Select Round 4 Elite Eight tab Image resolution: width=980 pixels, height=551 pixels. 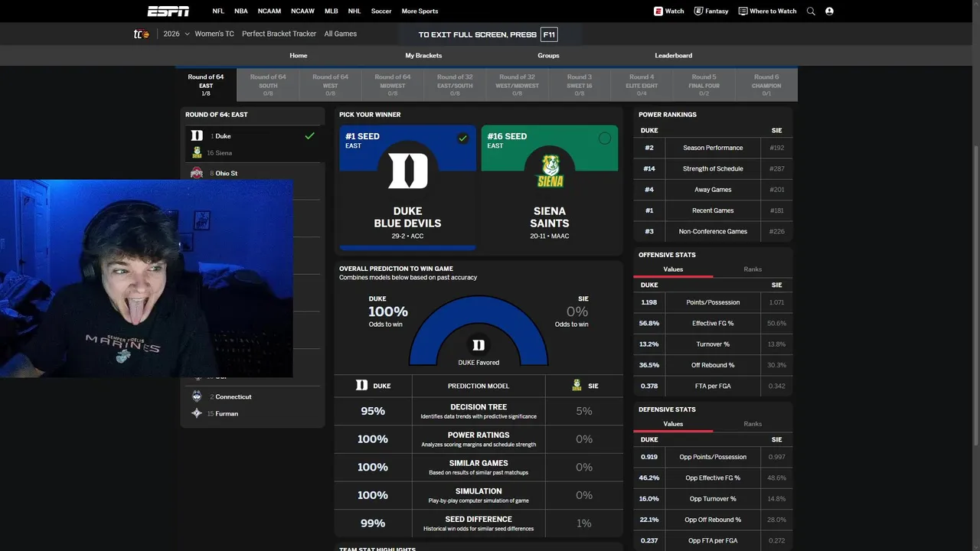click(x=642, y=85)
